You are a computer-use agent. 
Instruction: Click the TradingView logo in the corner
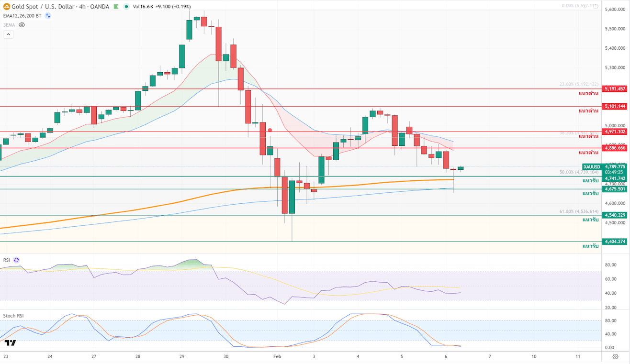pos(11,342)
